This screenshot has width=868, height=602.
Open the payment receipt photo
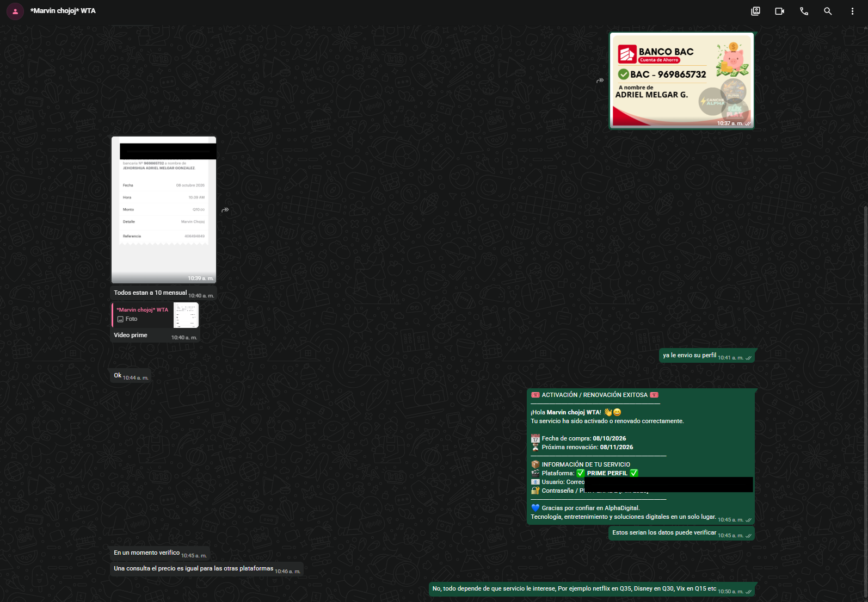[x=164, y=210]
